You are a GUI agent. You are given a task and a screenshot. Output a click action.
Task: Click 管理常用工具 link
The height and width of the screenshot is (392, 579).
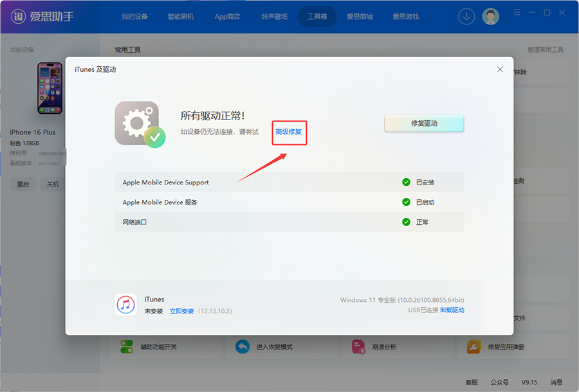[546, 49]
